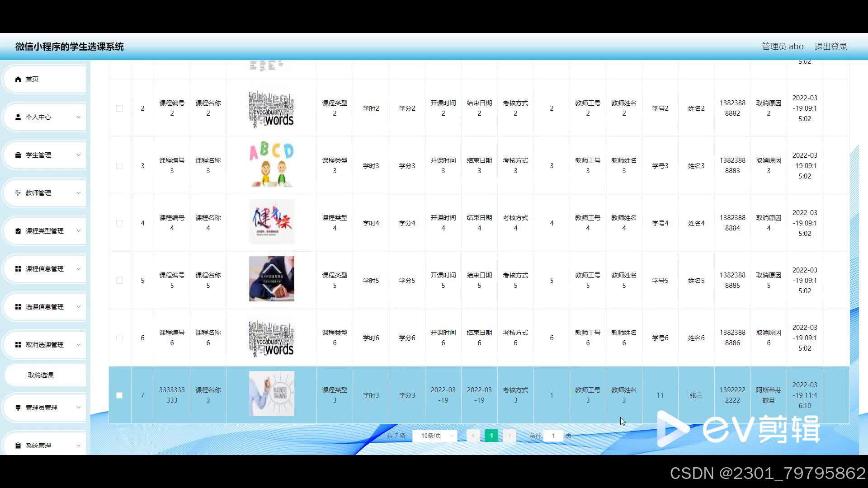Click the clipboard icon for 课程类型管理
Viewport: 868px width, 488px height.
click(x=18, y=231)
